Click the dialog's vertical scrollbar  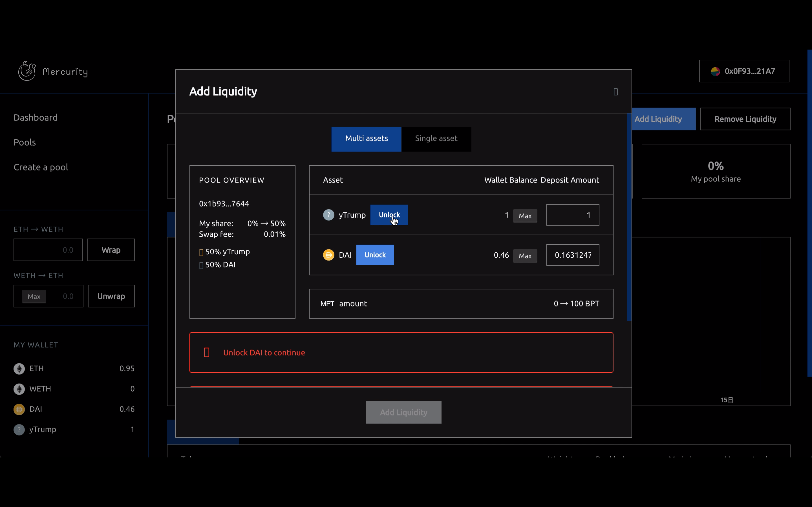[x=629, y=217]
